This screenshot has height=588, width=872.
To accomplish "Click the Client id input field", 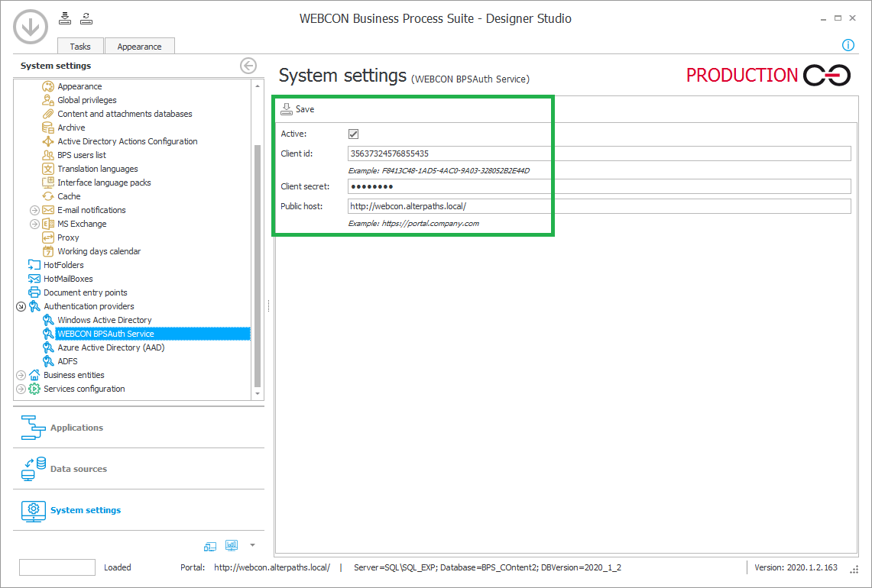I will pos(599,153).
